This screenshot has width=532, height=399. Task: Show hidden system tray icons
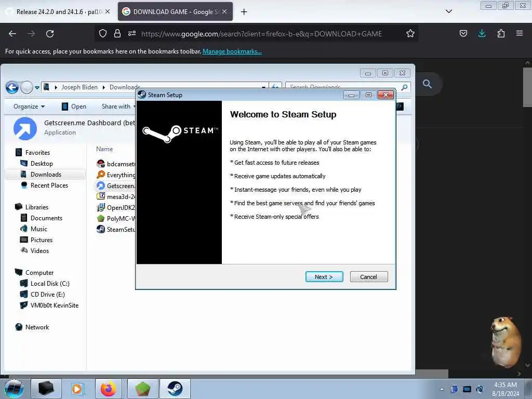(442, 390)
